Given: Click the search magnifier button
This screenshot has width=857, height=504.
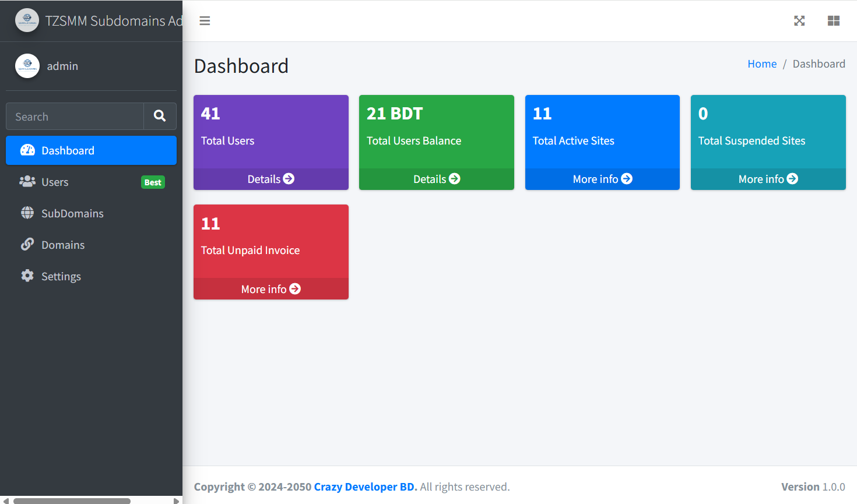Looking at the screenshot, I should pyautogui.click(x=160, y=116).
